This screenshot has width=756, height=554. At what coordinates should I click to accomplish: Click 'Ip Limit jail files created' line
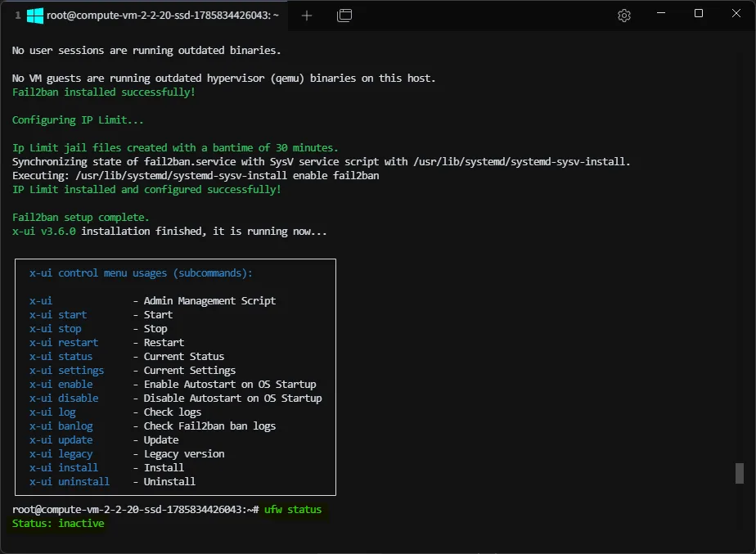tap(175, 148)
